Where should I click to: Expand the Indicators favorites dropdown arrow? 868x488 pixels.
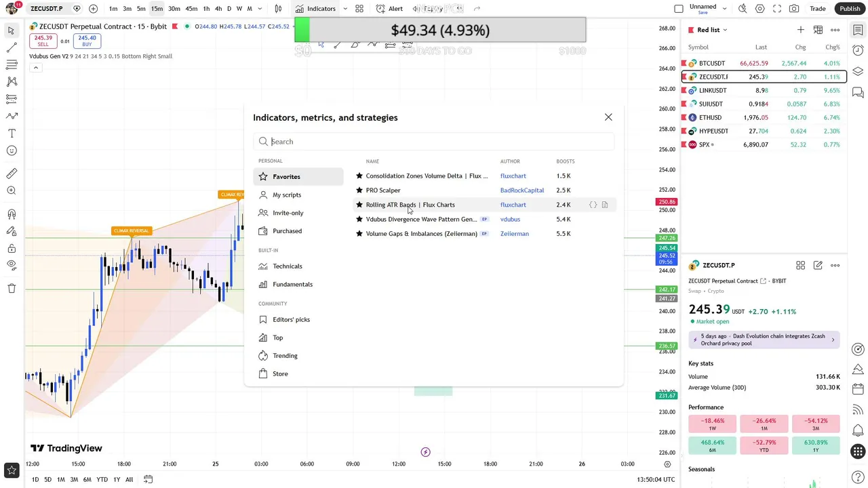(x=345, y=9)
